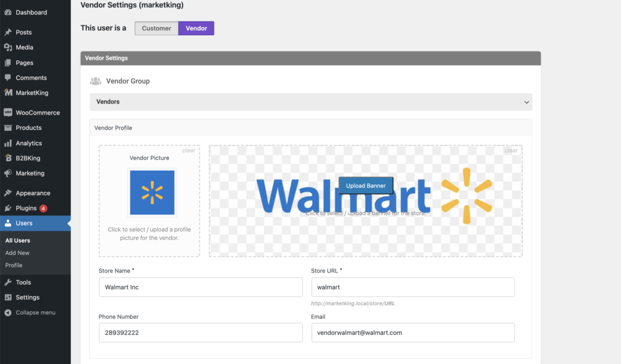Open Add New user link
The image size is (621, 364).
click(x=18, y=253)
